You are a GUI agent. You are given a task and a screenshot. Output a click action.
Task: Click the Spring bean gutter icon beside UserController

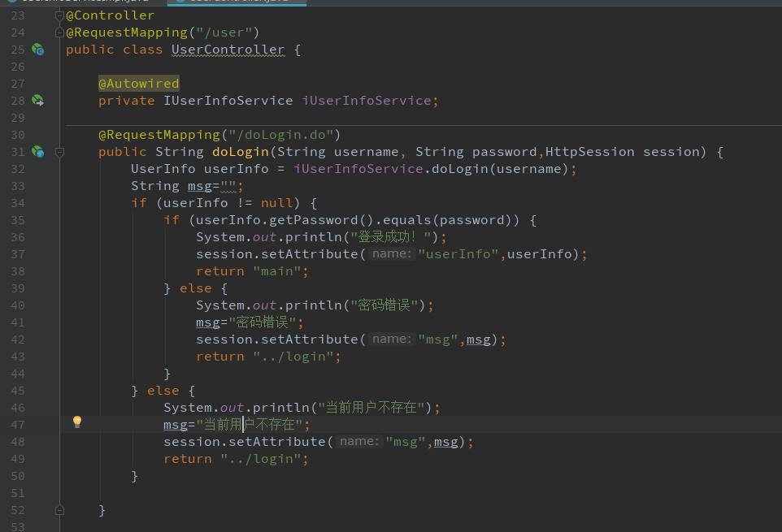point(38,50)
